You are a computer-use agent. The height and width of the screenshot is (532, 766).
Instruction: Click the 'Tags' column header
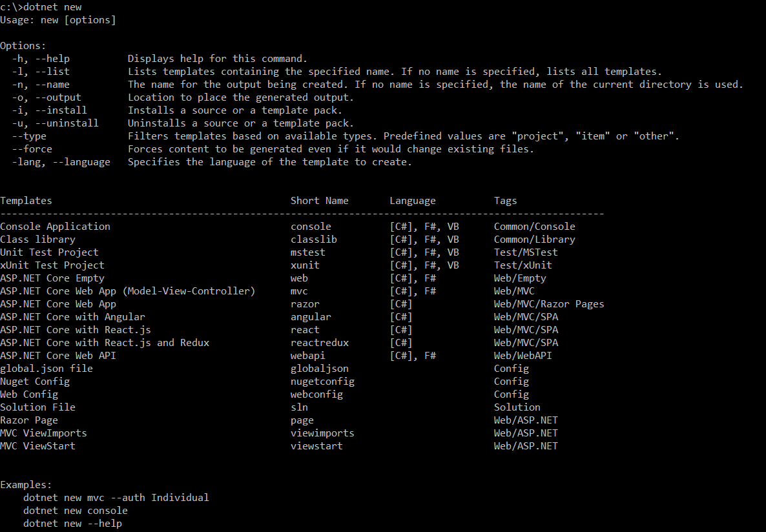[x=505, y=201]
